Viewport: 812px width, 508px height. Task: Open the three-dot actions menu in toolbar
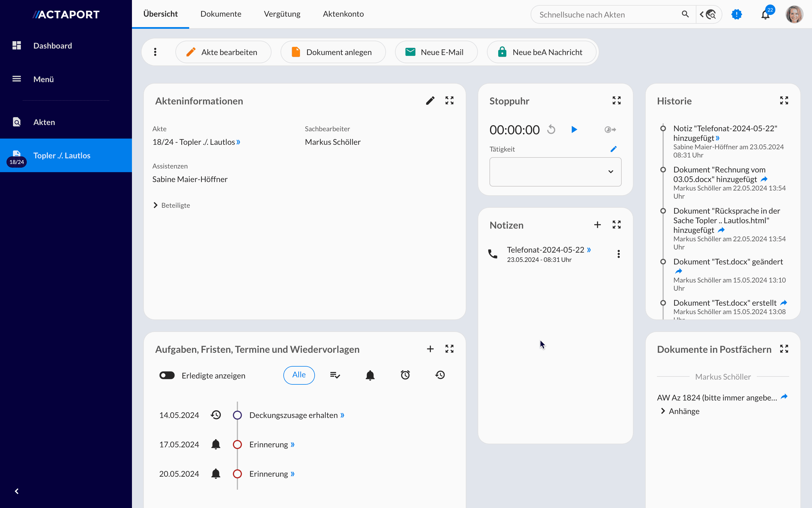(x=155, y=52)
